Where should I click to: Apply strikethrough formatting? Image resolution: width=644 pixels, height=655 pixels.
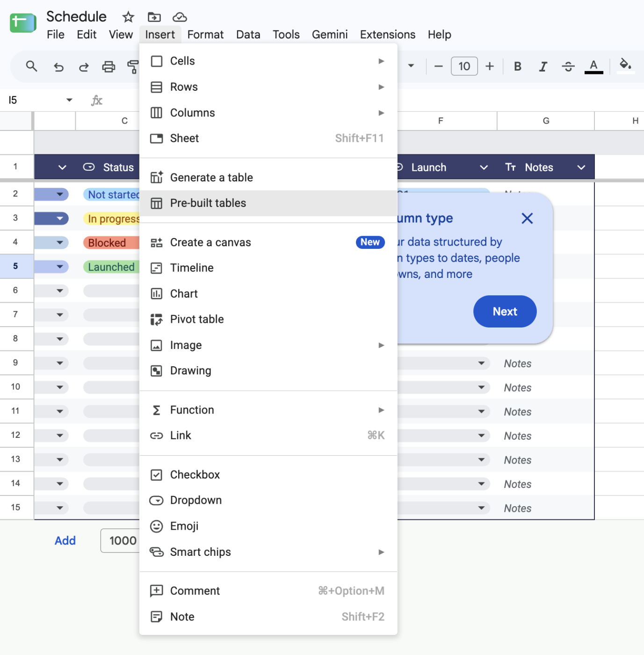(568, 66)
